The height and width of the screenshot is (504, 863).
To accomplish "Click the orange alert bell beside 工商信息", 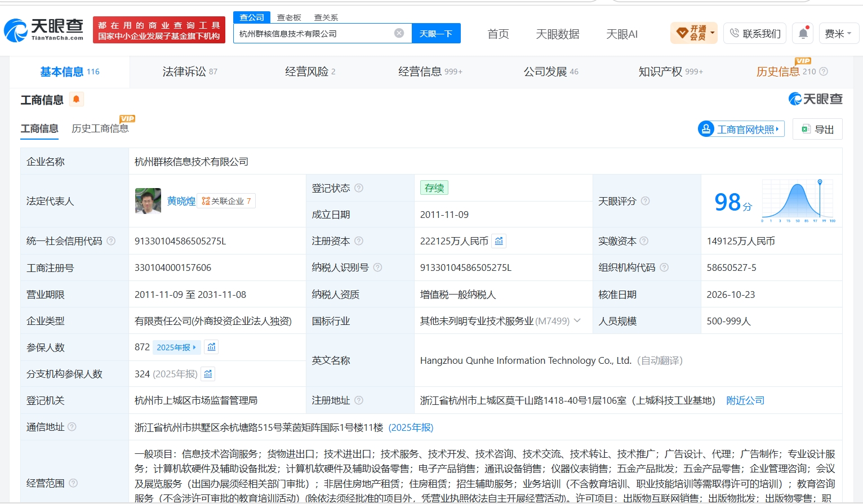I will 76,100.
